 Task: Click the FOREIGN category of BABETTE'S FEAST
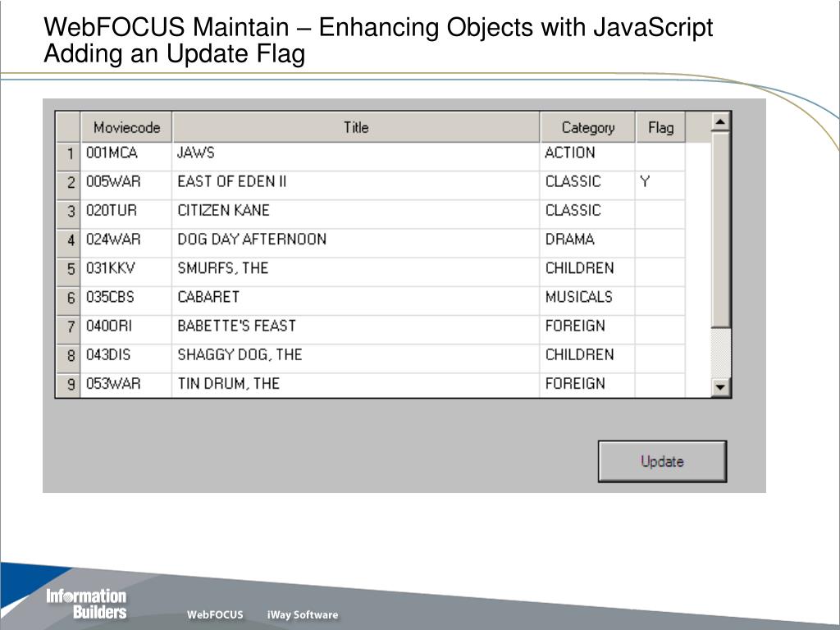pos(587,331)
